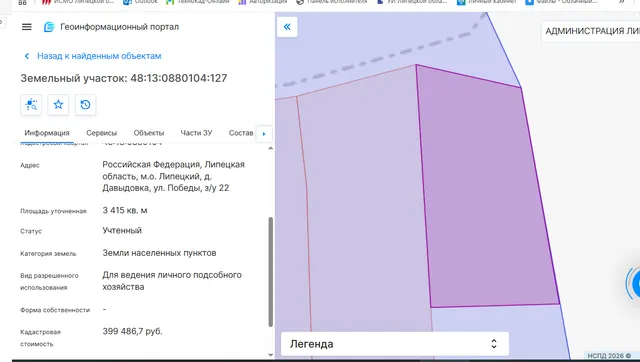The width and height of the screenshot is (640, 362).
Task: Click the НСПД 2026 © attribution on map
Action: (609, 356)
